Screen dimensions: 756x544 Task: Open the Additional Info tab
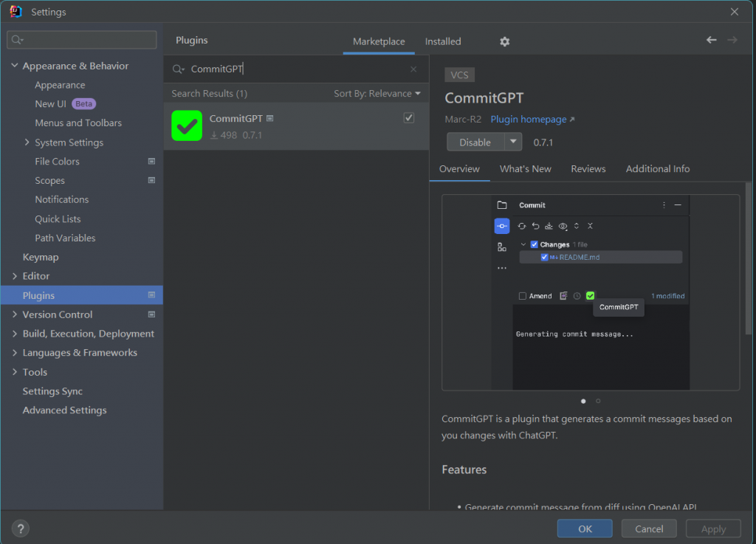point(658,168)
